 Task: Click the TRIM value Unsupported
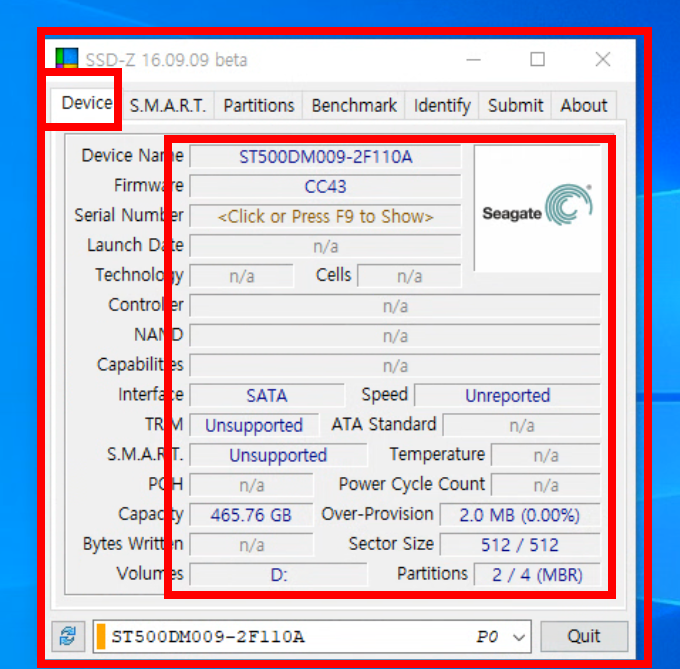click(254, 425)
